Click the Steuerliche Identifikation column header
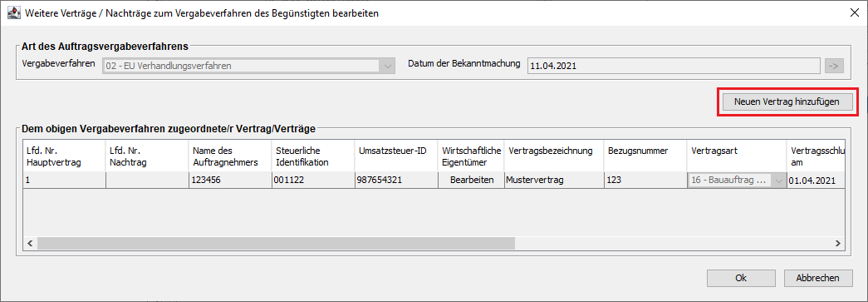 313,156
